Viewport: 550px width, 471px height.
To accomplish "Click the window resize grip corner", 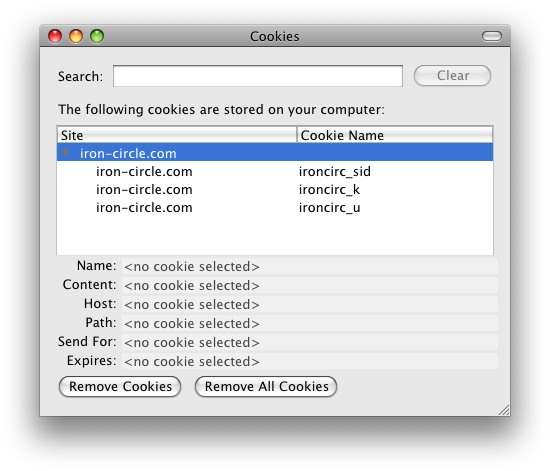I will click(504, 410).
